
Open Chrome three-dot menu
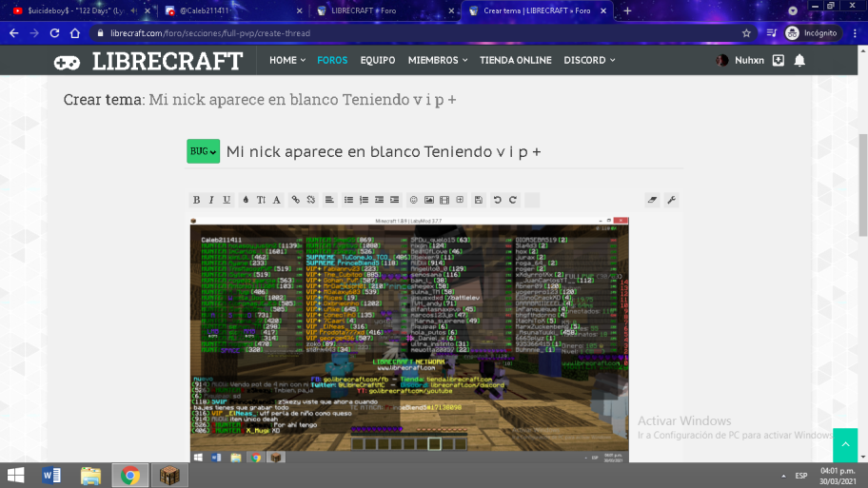coord(855,33)
